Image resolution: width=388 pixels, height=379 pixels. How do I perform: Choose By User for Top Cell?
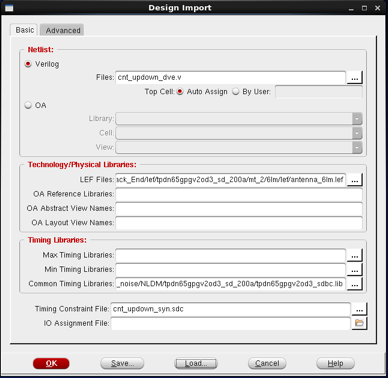[x=236, y=92]
